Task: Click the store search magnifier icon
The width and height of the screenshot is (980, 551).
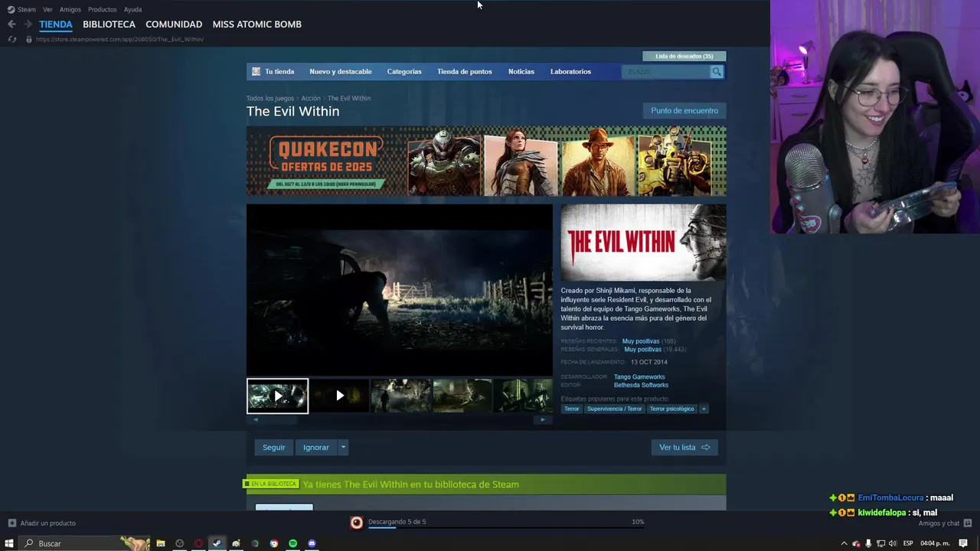Action: (717, 71)
